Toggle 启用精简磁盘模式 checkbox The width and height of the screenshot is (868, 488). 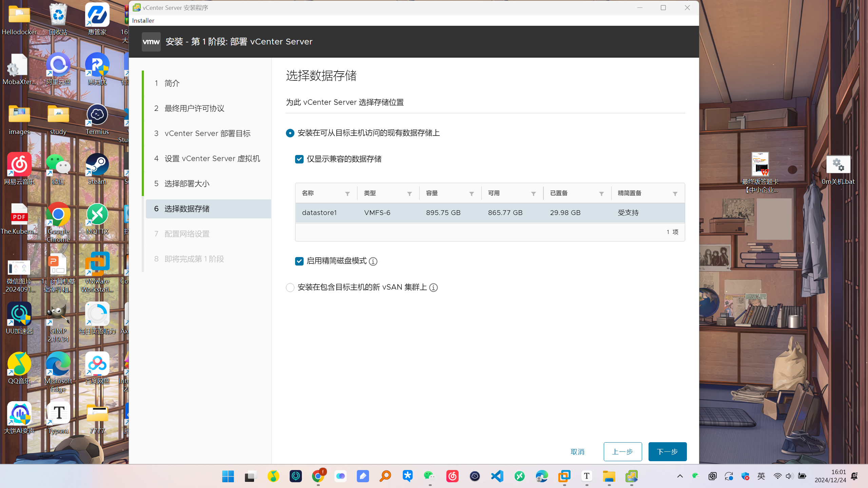click(299, 261)
